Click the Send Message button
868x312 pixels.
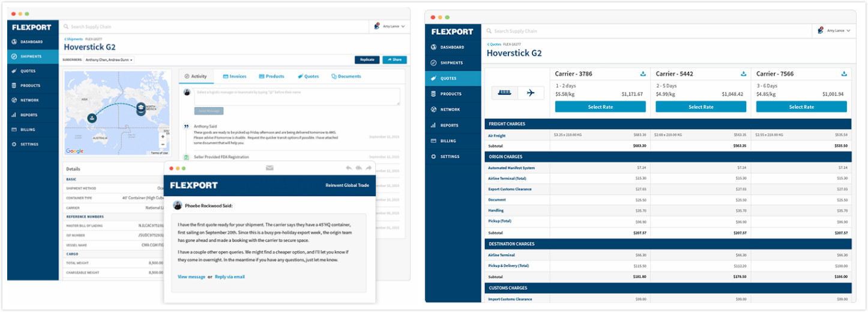209,111
